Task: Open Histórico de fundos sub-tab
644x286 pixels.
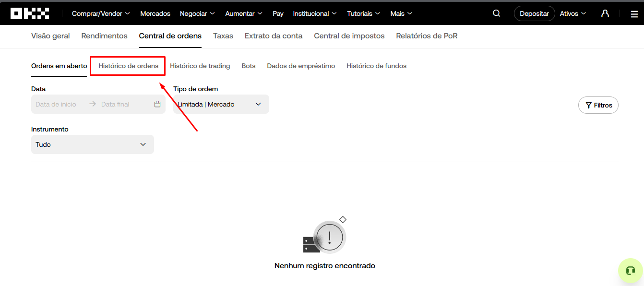Action: click(x=377, y=66)
